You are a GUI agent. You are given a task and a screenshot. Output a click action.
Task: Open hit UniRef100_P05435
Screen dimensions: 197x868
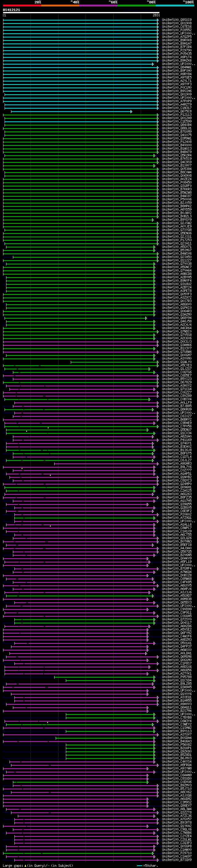[x=177, y=54]
